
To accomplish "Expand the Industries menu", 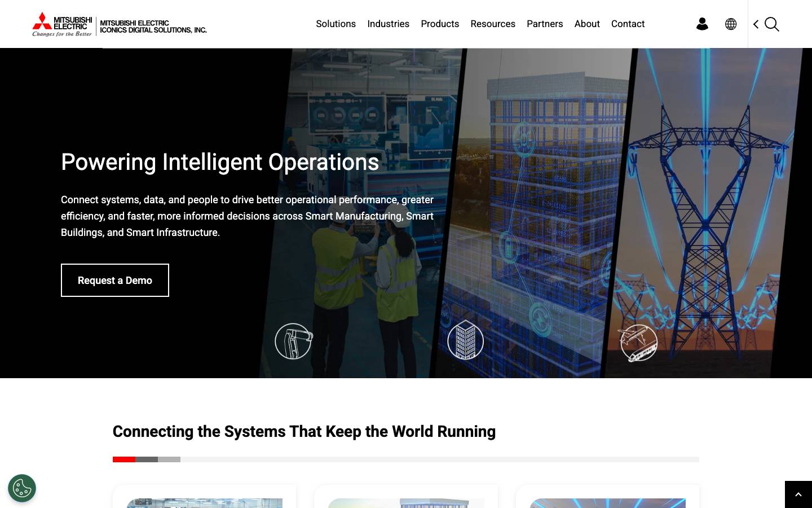I will [388, 24].
